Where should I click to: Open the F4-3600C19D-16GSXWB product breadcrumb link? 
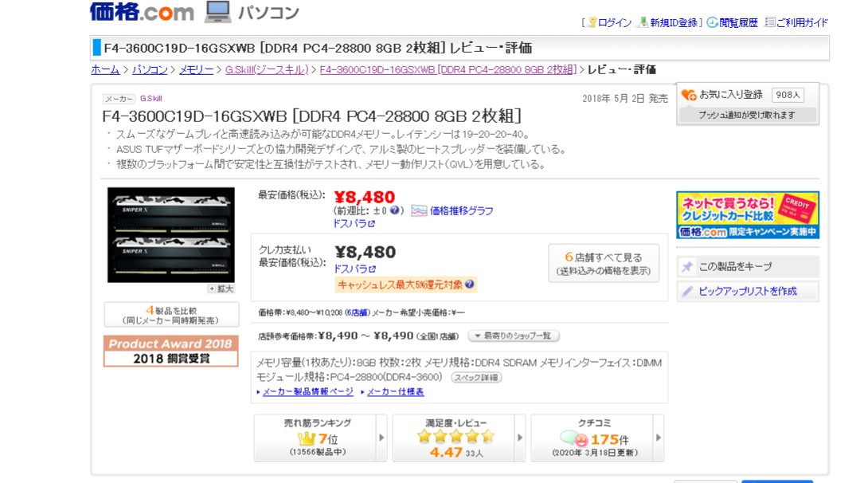(448, 70)
